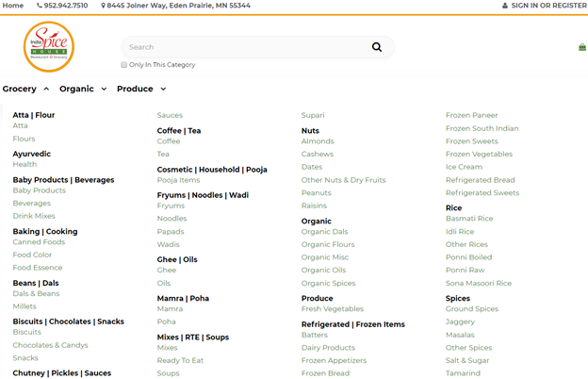Click Sign In or Register user link
Image resolution: width=588 pixels, height=379 pixels.
[545, 6]
